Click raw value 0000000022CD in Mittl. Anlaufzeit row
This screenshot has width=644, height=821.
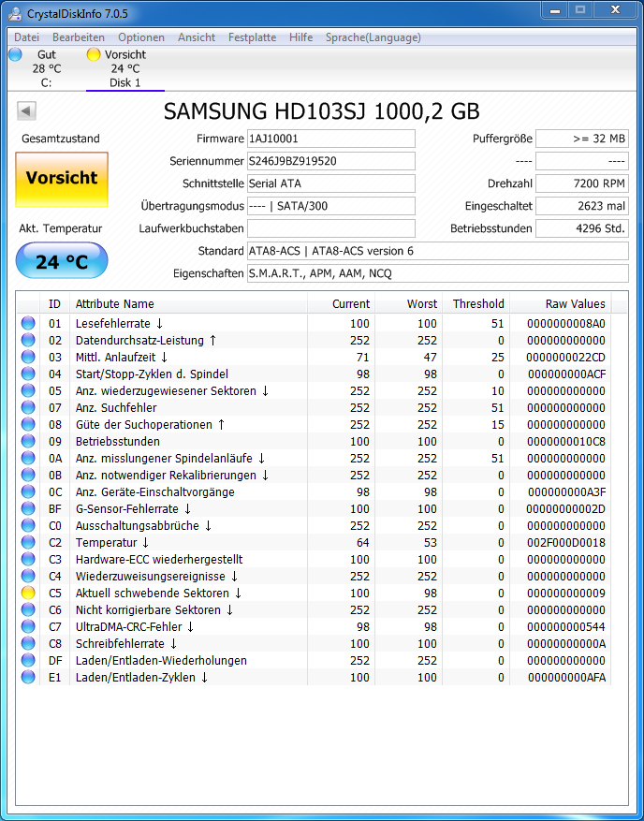click(566, 357)
